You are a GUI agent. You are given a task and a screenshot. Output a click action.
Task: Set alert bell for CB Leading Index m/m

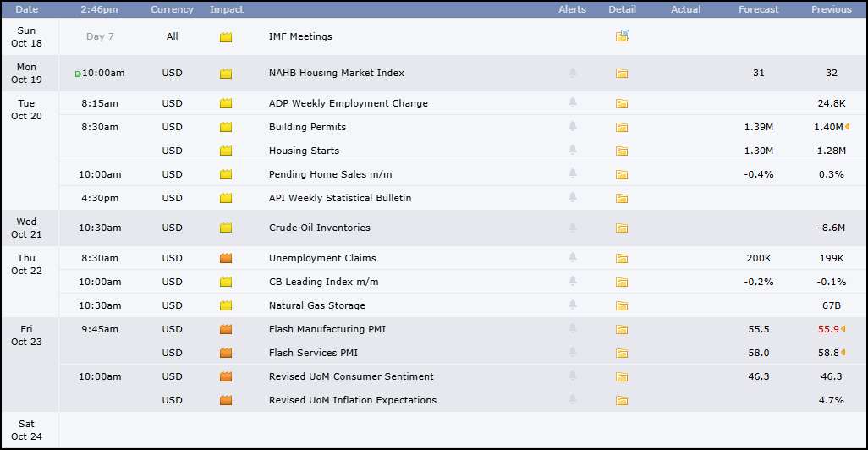coord(573,281)
